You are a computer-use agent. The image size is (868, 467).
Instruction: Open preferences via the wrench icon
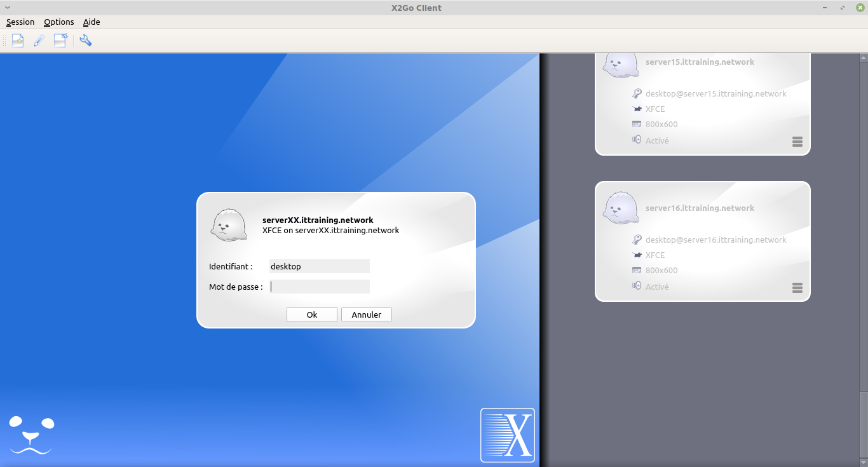click(x=86, y=41)
